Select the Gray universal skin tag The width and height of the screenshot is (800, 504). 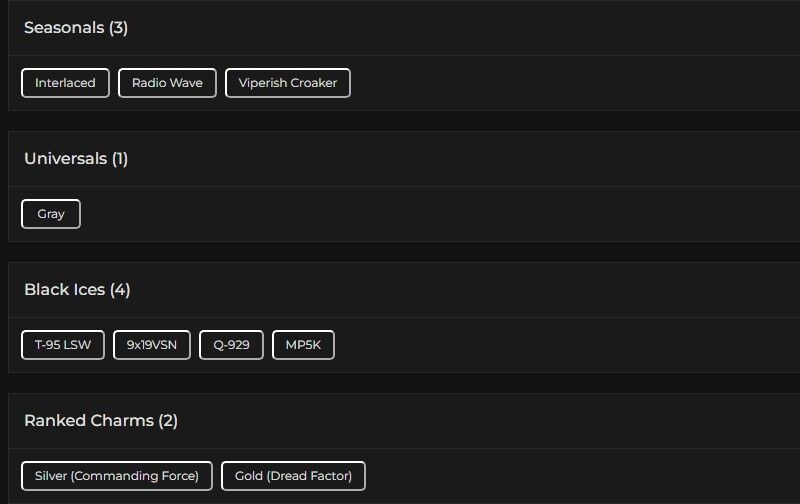51,214
